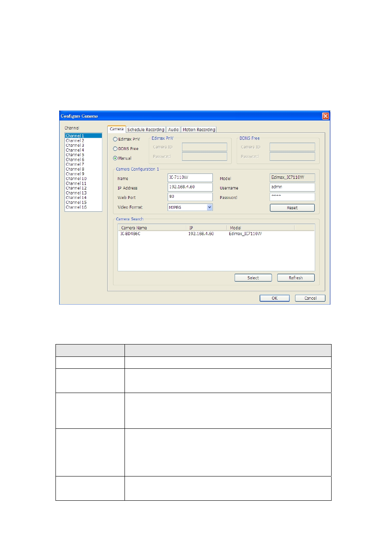Select Channel 2 in the channel list

(83, 141)
